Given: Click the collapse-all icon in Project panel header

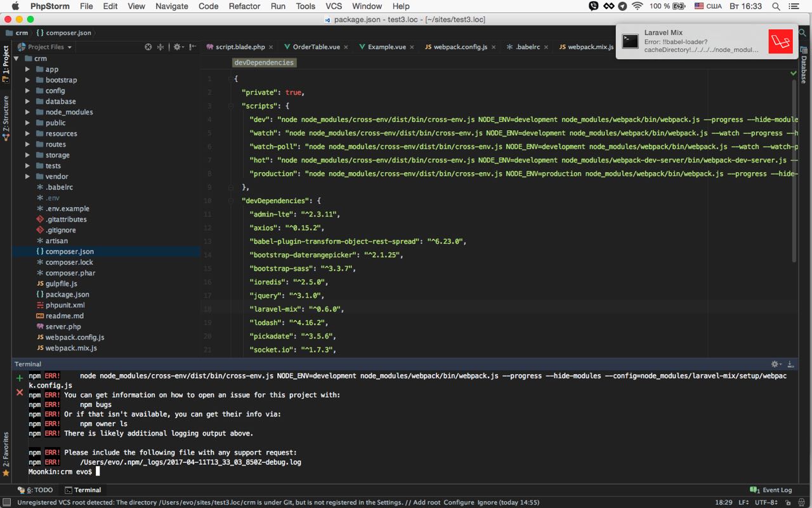Looking at the screenshot, I should [x=160, y=47].
